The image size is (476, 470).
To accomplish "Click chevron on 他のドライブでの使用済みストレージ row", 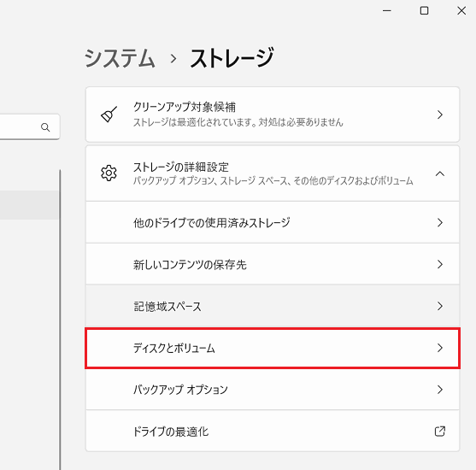I will click(440, 222).
